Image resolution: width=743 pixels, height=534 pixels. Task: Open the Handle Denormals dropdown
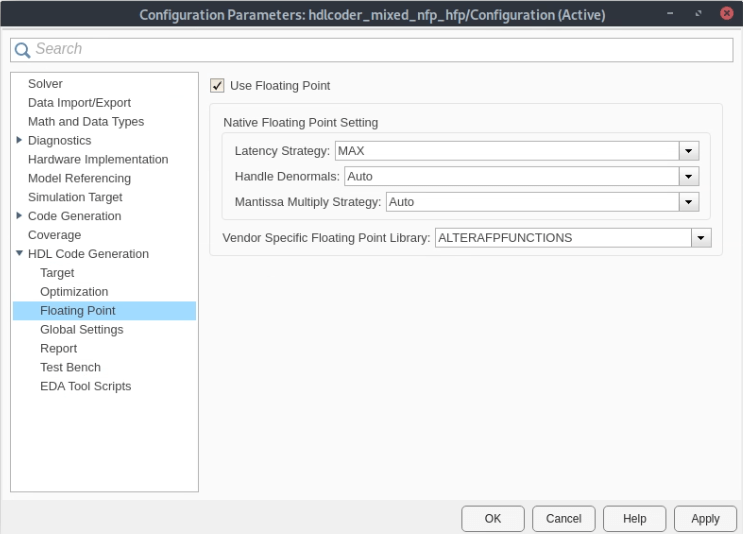pos(688,176)
